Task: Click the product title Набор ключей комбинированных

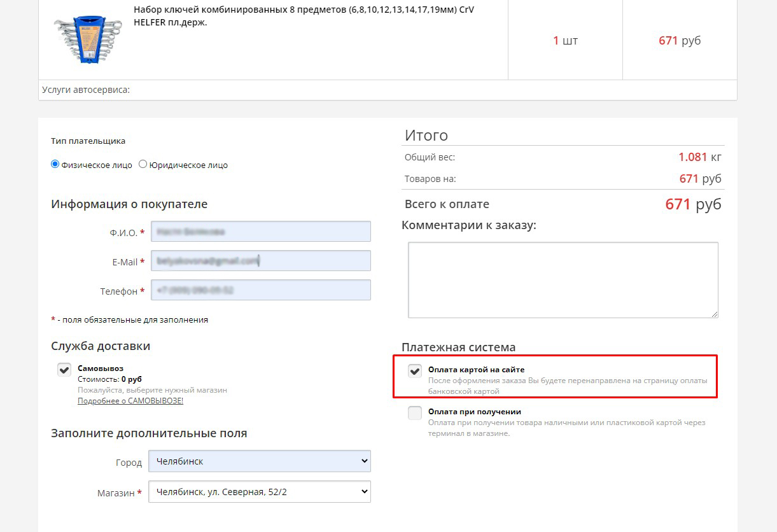Action: point(304,16)
